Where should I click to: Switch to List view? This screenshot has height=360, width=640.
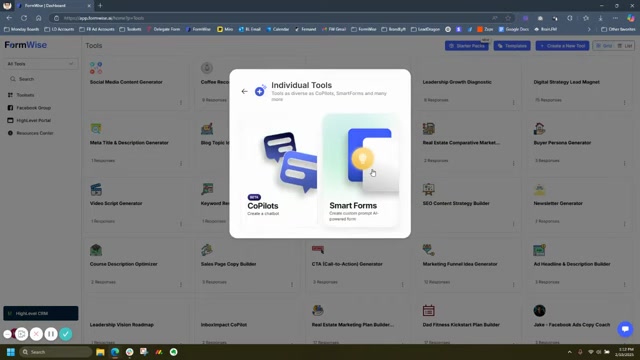tap(624, 46)
